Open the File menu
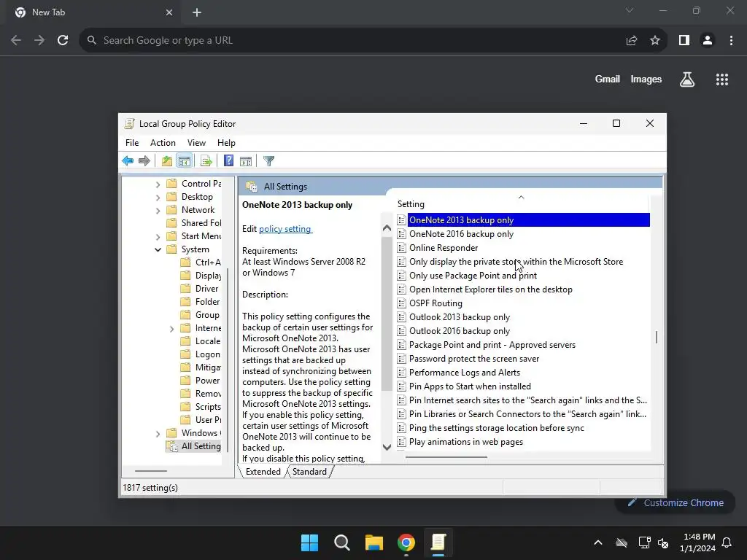The height and width of the screenshot is (560, 747). point(132,143)
